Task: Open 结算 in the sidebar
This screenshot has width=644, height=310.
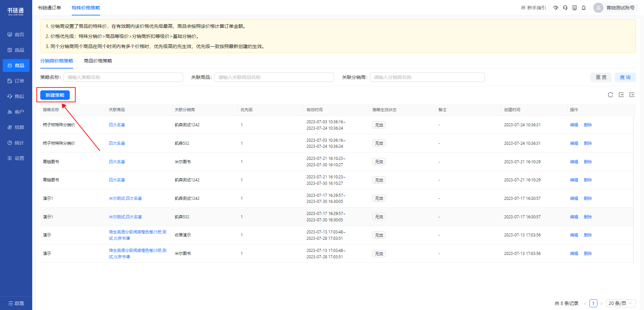Action: point(16,127)
